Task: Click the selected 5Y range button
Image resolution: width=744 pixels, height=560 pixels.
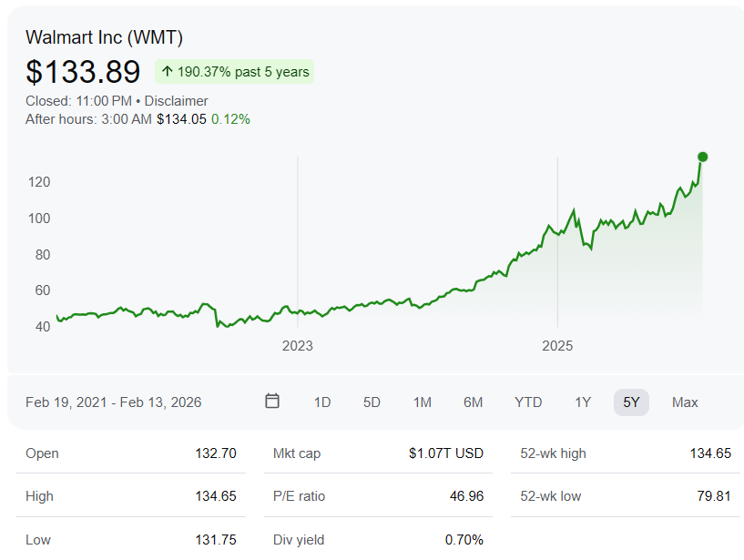Action: 631,402
